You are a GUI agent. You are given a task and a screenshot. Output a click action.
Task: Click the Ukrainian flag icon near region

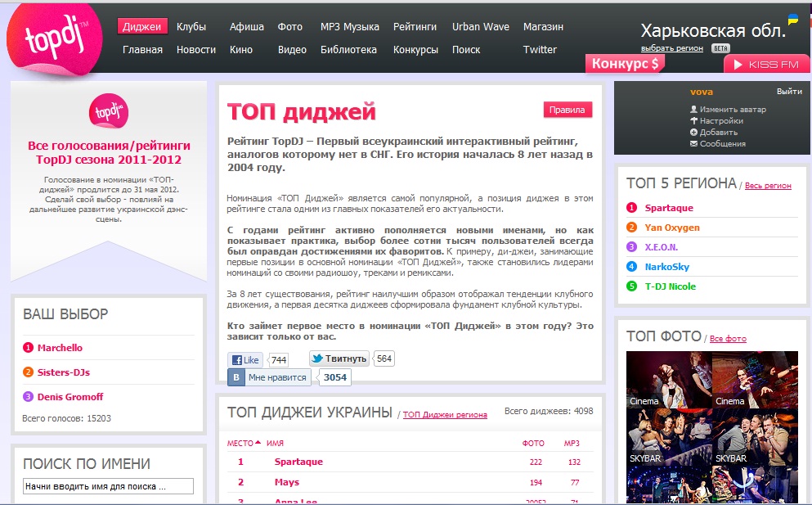pyautogui.click(x=793, y=20)
